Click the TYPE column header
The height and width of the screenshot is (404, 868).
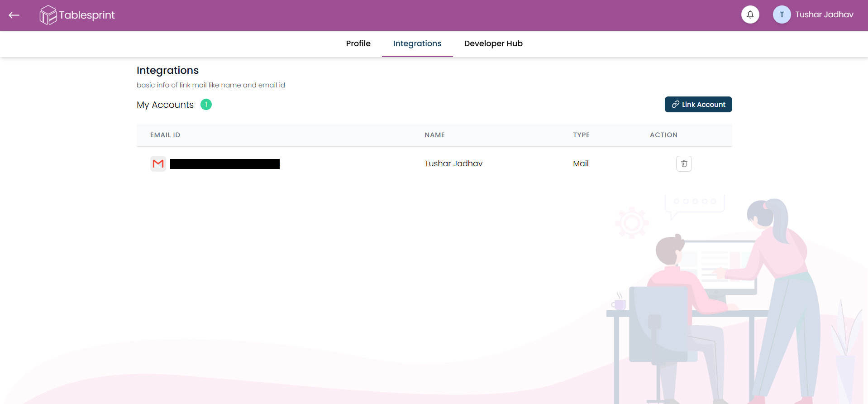point(581,135)
